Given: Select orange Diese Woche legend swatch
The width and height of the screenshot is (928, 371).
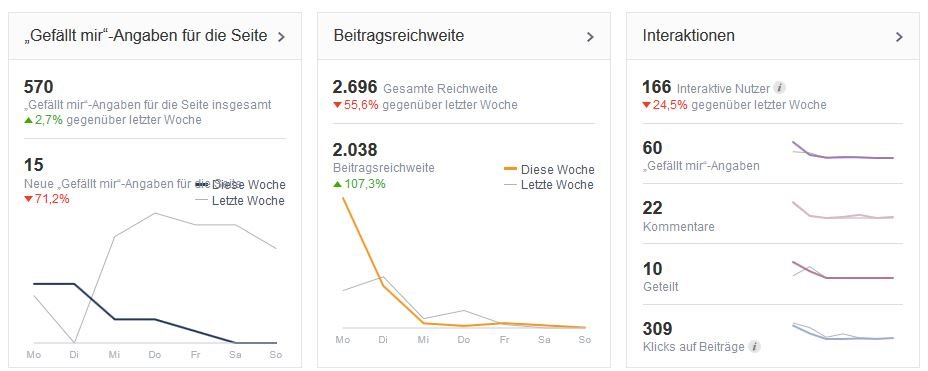Looking at the screenshot, I should click(510, 169).
